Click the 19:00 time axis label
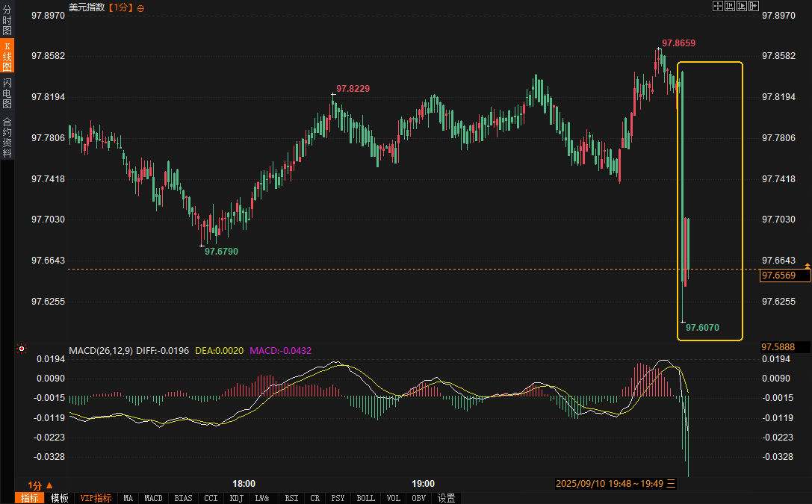The image size is (812, 504). 423,483
